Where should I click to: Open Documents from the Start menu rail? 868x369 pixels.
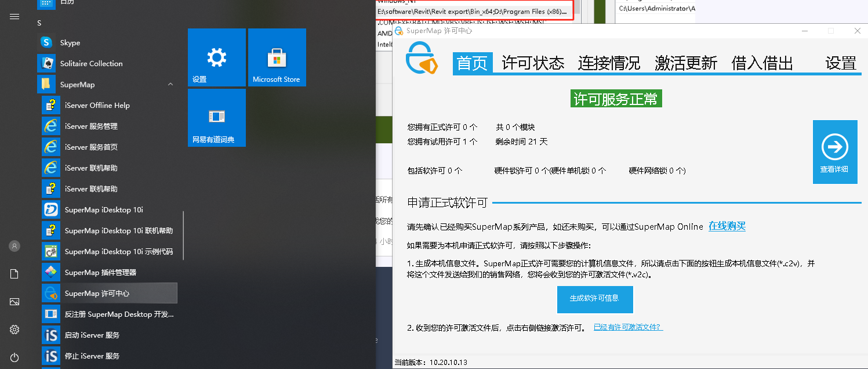(x=14, y=274)
